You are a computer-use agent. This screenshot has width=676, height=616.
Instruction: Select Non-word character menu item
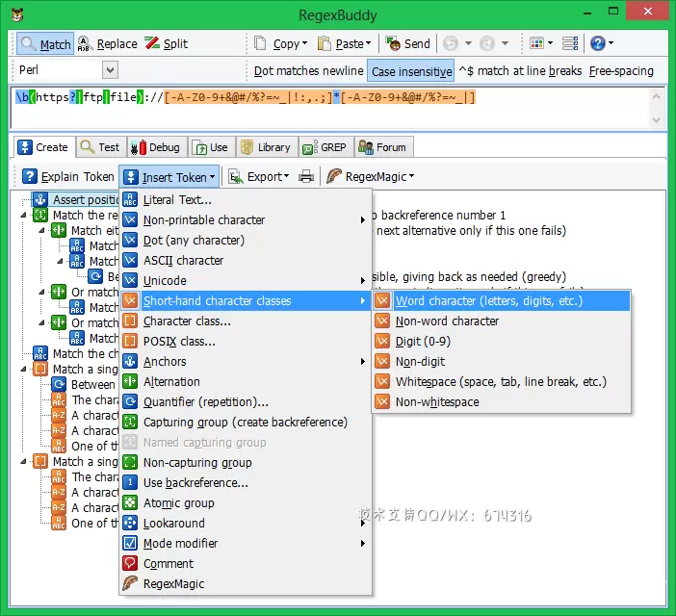pyautogui.click(x=502, y=321)
